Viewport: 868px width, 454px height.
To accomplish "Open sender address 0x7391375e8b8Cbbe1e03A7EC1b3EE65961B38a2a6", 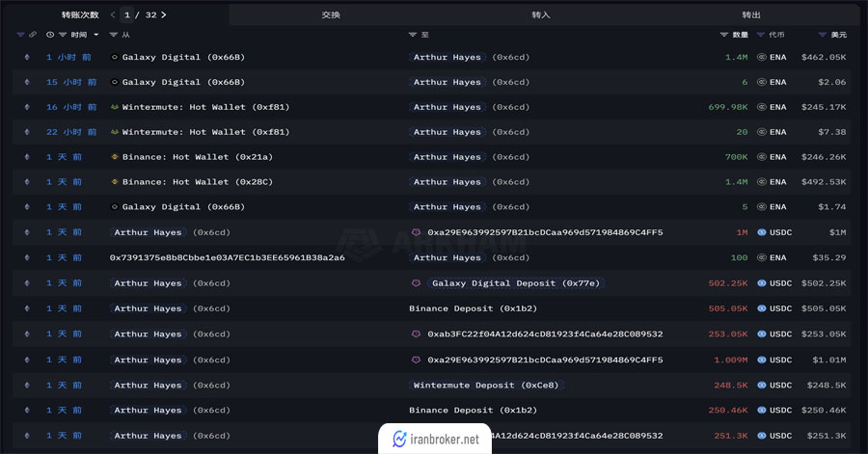I will (x=227, y=257).
